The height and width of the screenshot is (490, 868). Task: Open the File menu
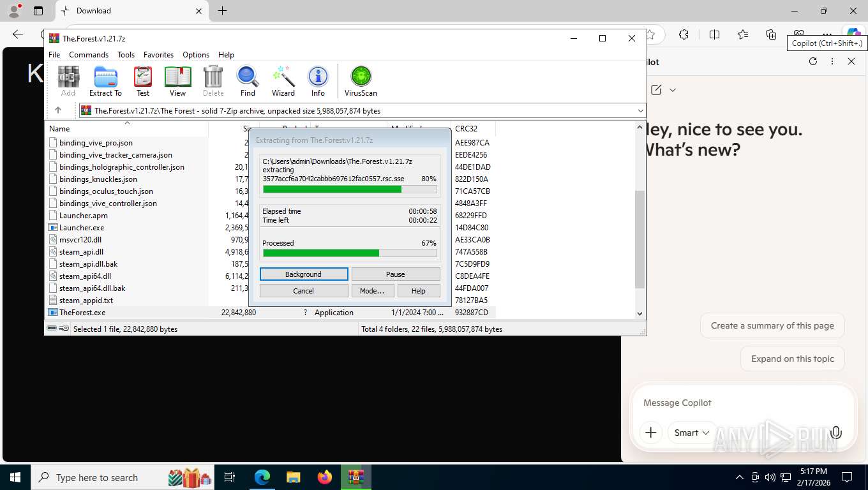pyautogui.click(x=54, y=55)
